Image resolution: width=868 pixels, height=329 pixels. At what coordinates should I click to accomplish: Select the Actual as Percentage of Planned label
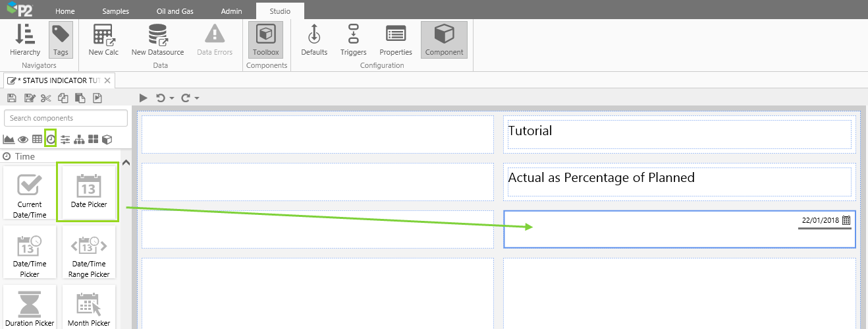[601, 177]
